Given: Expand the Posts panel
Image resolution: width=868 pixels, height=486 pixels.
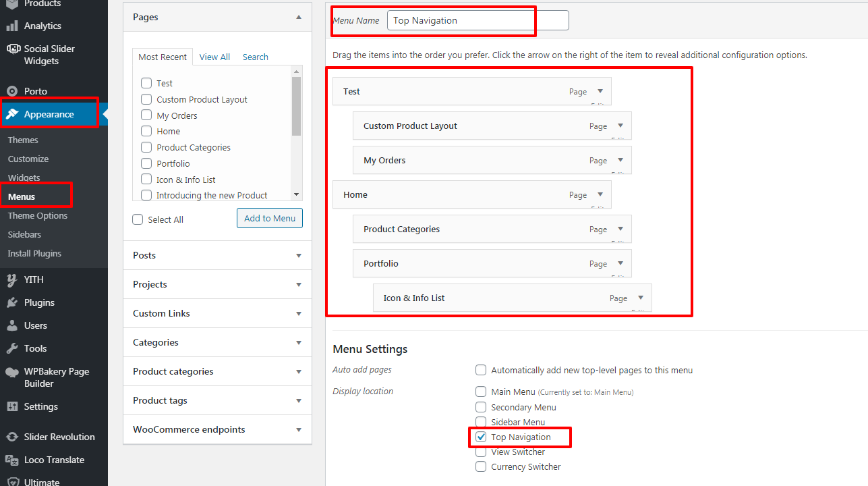Looking at the screenshot, I should pos(299,255).
